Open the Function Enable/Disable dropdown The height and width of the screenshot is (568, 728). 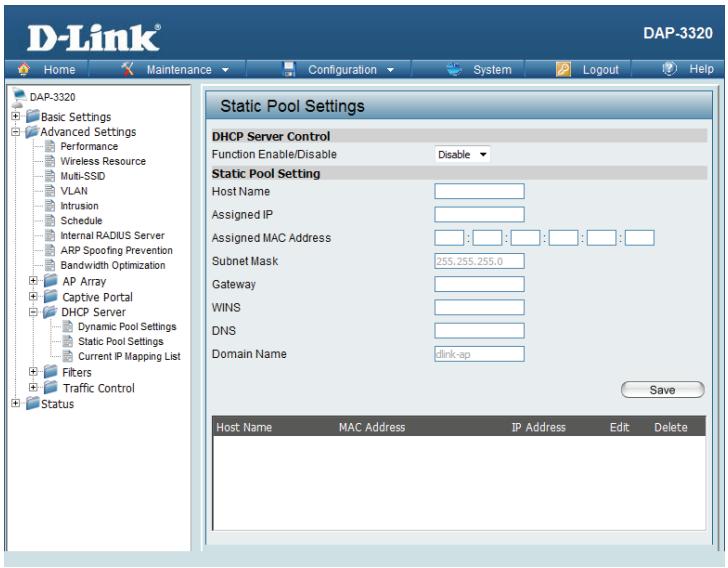(462, 155)
